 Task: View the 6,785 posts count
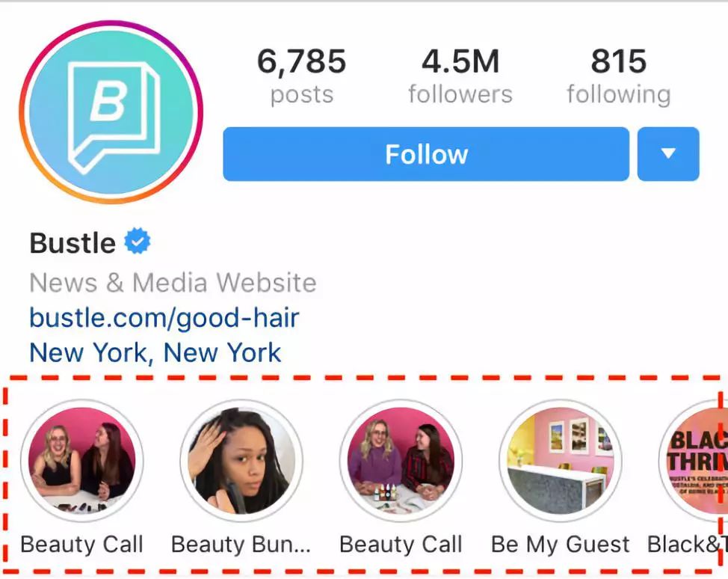302,76
